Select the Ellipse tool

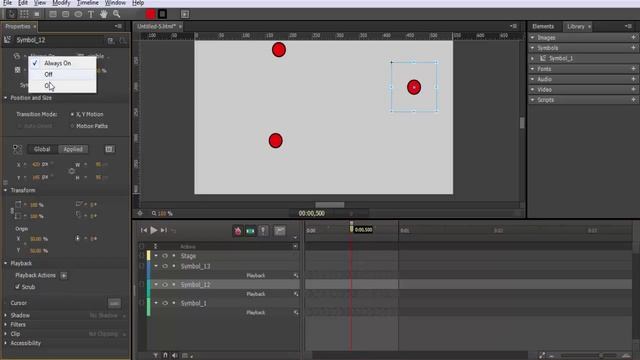(78, 14)
